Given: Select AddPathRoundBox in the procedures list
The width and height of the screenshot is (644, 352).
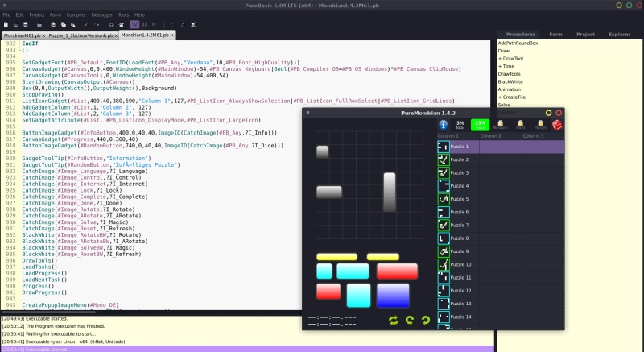Looking at the screenshot, I should click(518, 43).
